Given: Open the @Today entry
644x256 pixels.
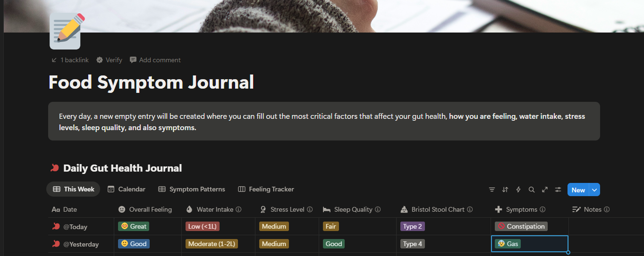Looking at the screenshot, I should coord(76,227).
